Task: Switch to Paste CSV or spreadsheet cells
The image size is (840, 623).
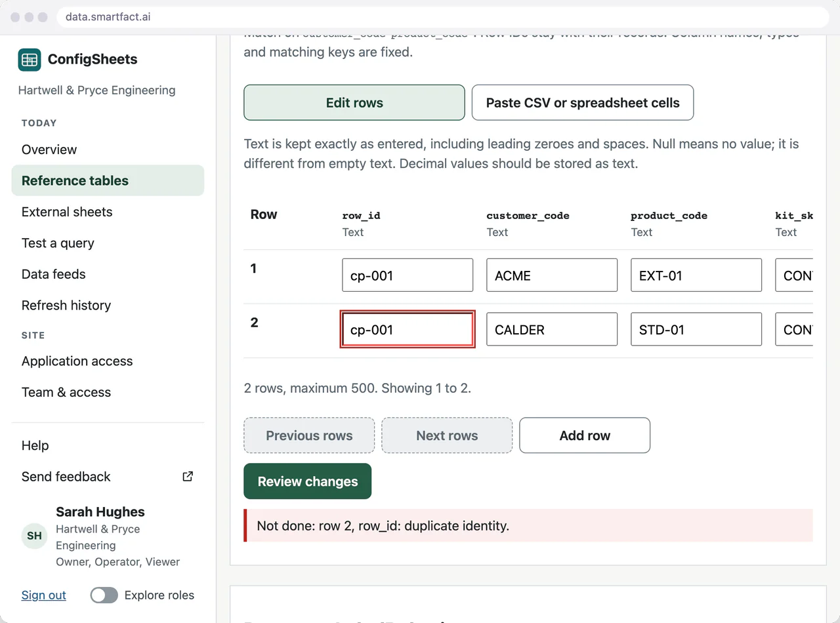Action: pos(583,103)
